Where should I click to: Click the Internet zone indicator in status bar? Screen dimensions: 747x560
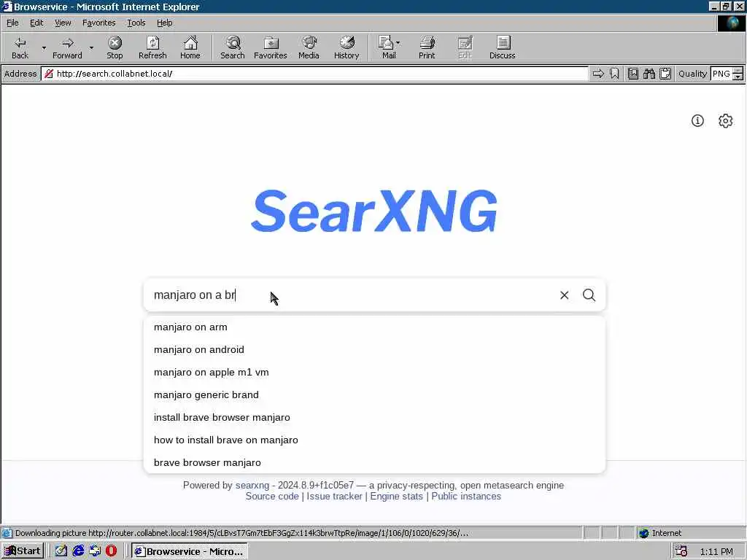660,533
